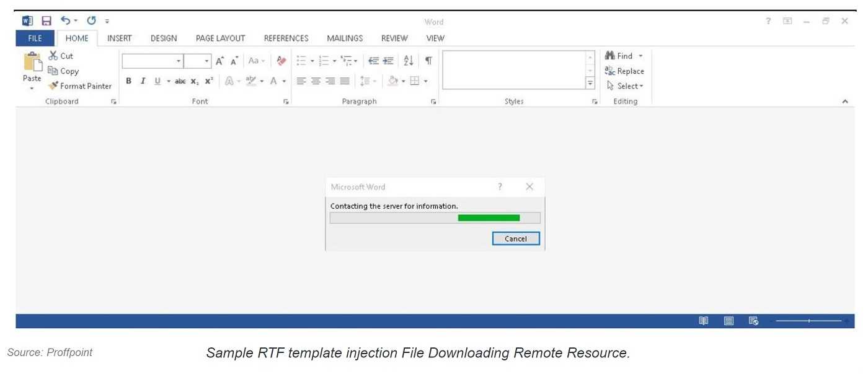Click the Numbering list icon

(324, 61)
